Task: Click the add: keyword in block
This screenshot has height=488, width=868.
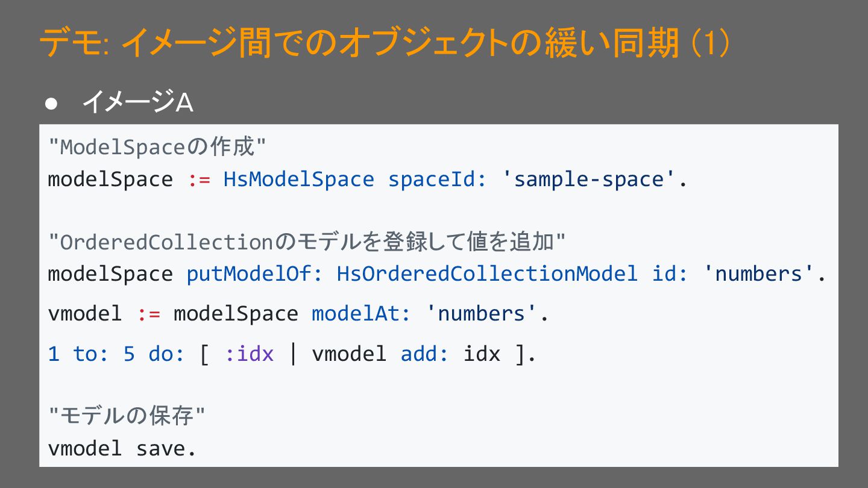Action: point(424,354)
